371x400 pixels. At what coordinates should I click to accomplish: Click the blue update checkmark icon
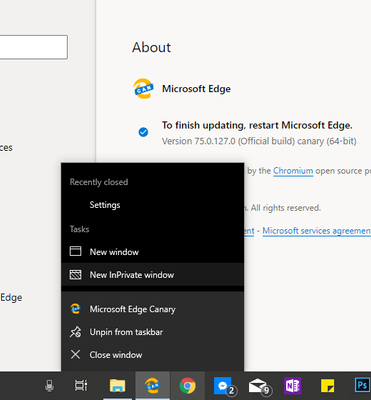tap(143, 132)
